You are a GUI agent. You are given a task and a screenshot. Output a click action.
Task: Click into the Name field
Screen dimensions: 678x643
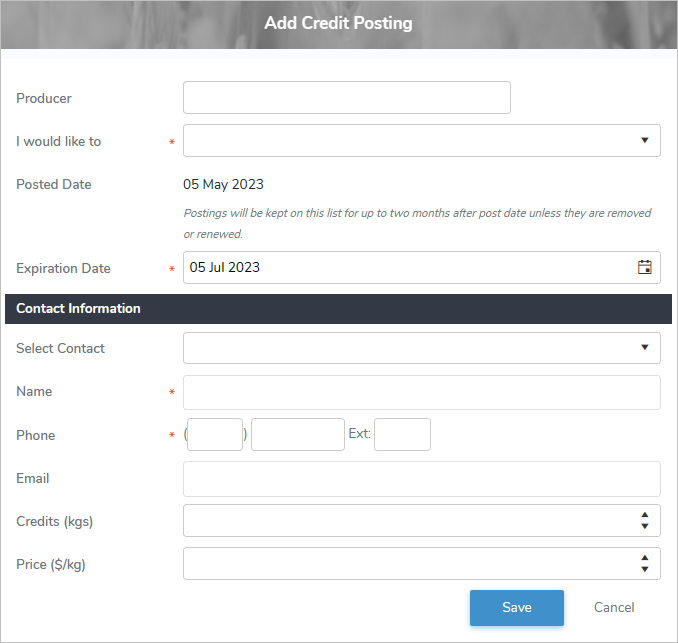click(x=421, y=392)
